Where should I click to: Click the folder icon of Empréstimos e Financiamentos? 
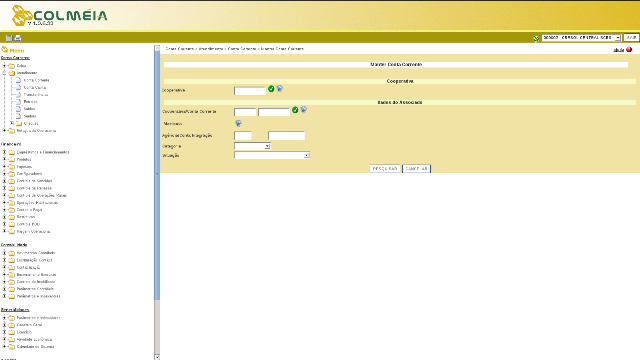(11, 152)
